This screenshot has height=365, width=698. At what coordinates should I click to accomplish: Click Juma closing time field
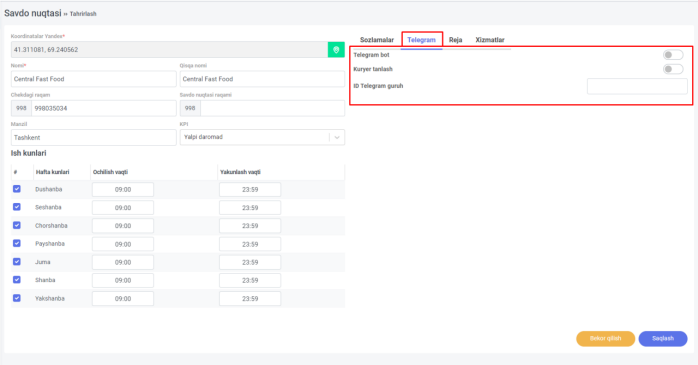click(x=250, y=262)
